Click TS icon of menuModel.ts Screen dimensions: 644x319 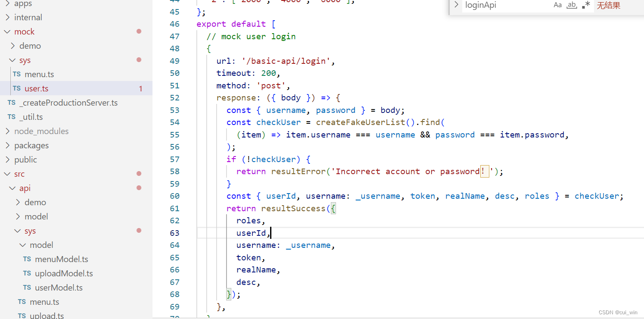click(x=27, y=259)
